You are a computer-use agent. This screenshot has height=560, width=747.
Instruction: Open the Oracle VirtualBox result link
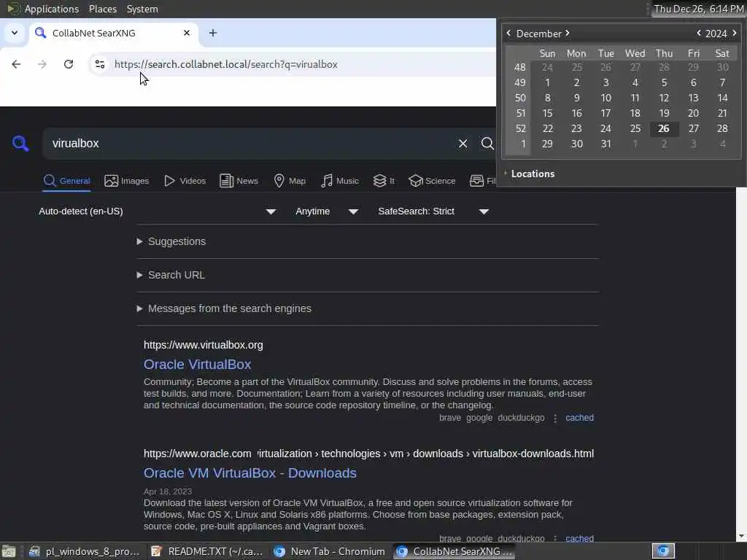click(x=197, y=365)
